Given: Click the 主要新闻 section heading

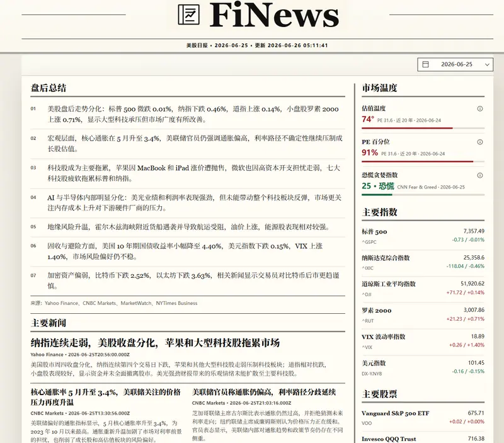Looking at the screenshot, I should click(49, 323).
